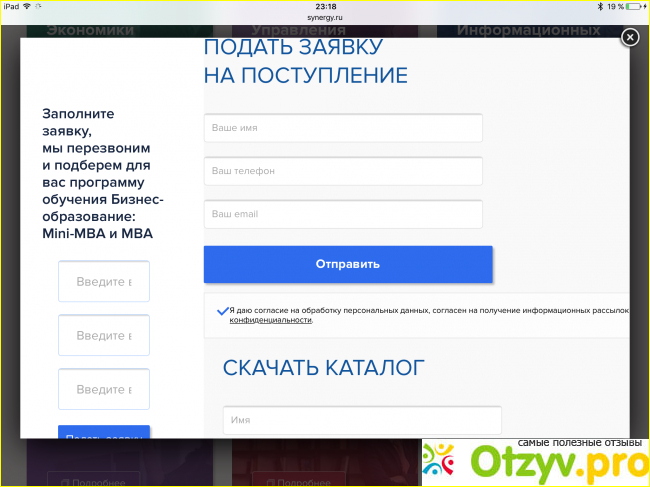This screenshot has width=650, height=487.
Task: Open the конфиденциальности policy link
Action: coord(270,320)
